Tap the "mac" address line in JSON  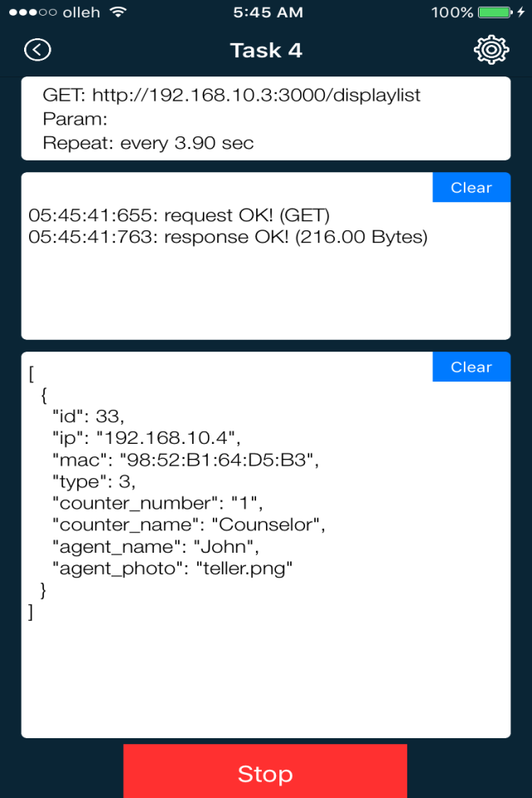[185, 459]
